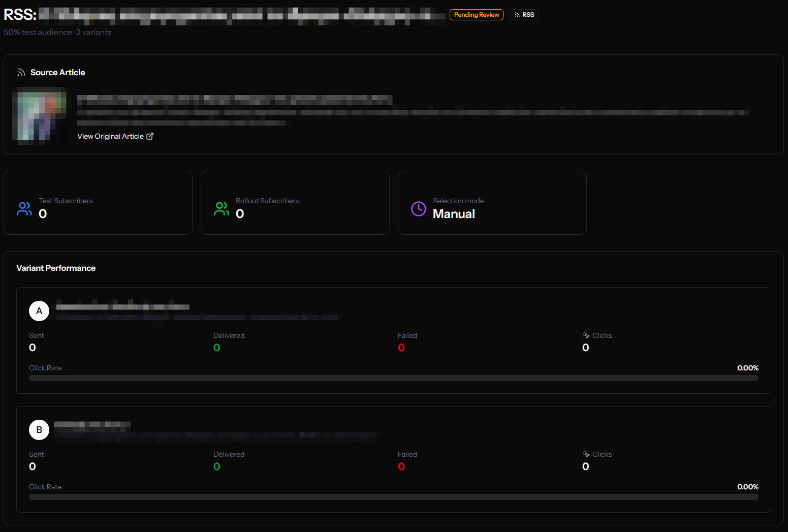
Task: Click variant A Click Rate progress bar
Action: coord(393,378)
